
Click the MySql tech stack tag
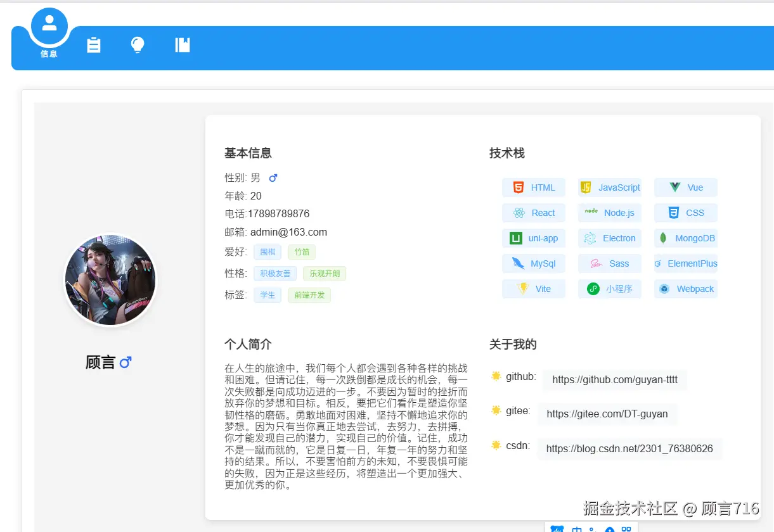click(x=533, y=263)
